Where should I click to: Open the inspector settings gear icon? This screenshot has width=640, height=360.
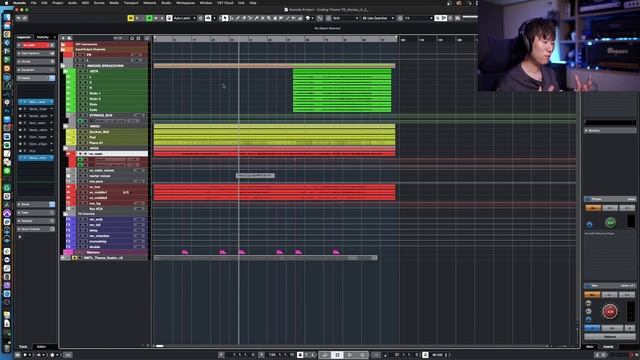tap(20, 237)
